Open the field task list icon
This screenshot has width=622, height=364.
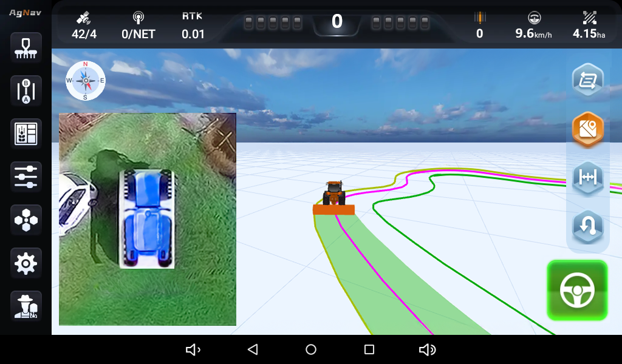pyautogui.click(x=26, y=133)
